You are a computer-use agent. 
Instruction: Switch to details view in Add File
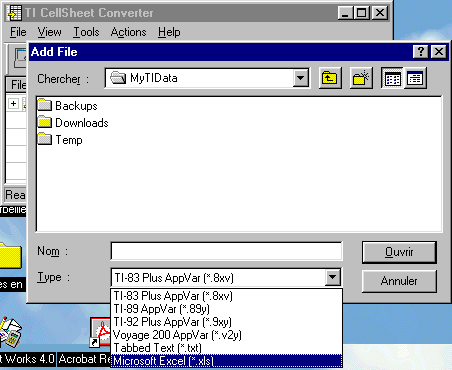415,78
